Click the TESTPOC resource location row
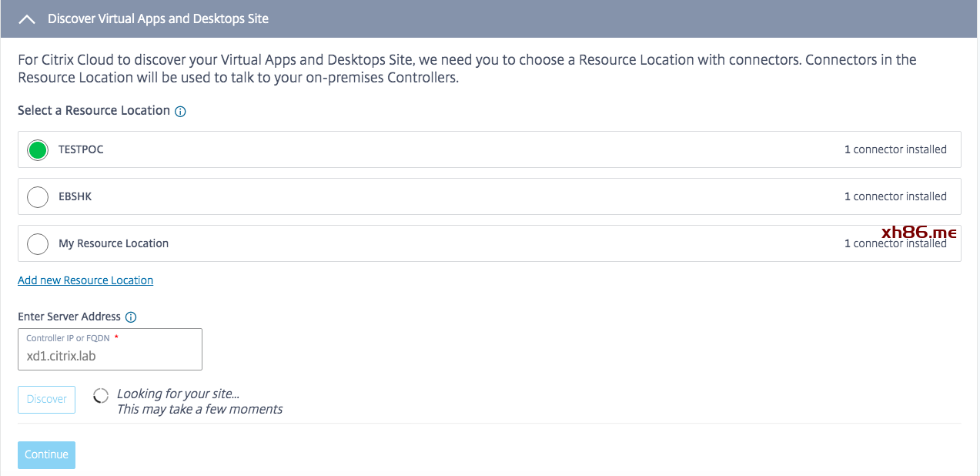 point(490,149)
